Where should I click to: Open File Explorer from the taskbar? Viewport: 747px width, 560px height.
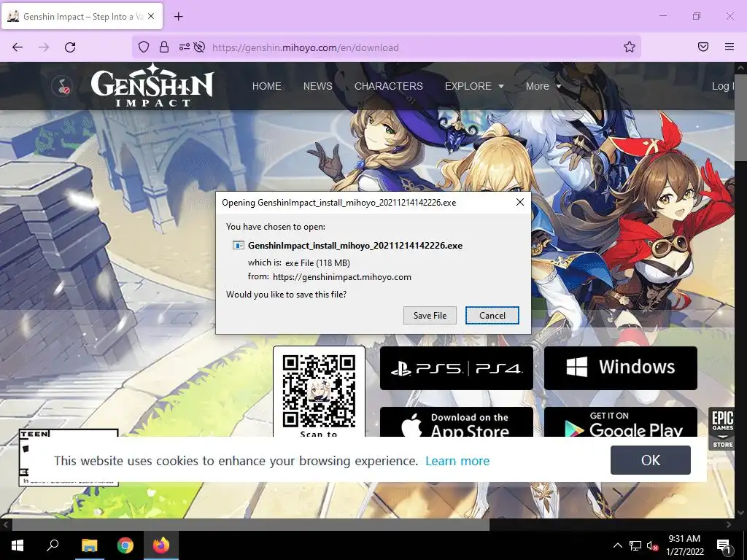point(89,545)
